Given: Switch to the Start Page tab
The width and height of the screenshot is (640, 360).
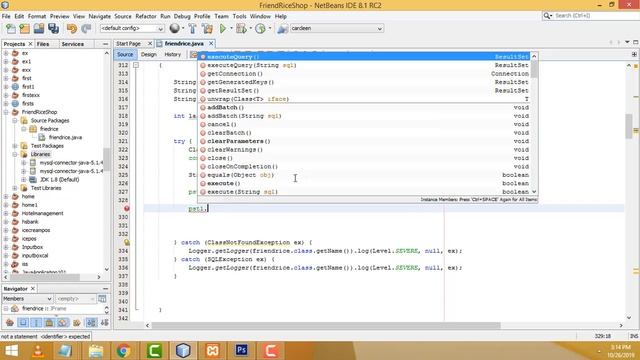Looking at the screenshot, I should [x=128, y=44].
